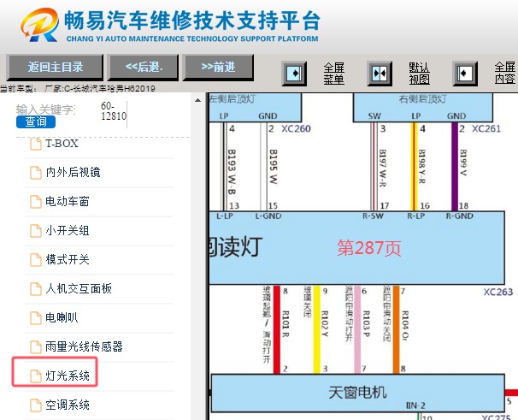
Task: Click the document icon beside 空调系统
Action: tap(36, 405)
